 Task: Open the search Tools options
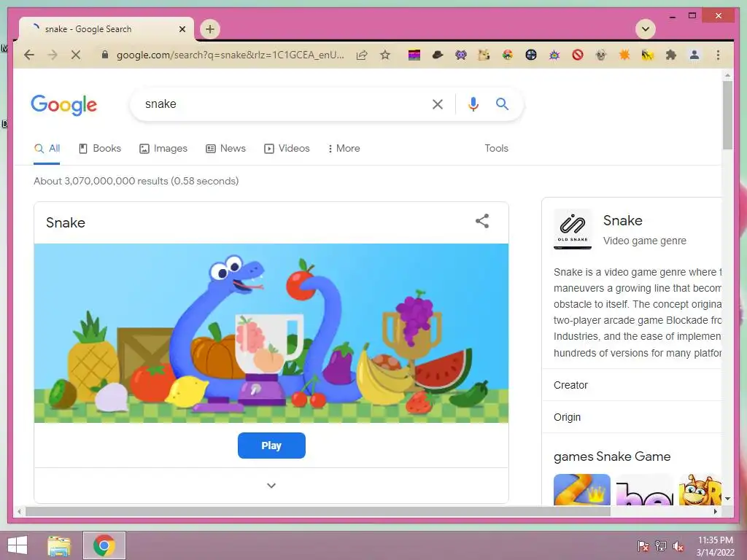point(496,149)
